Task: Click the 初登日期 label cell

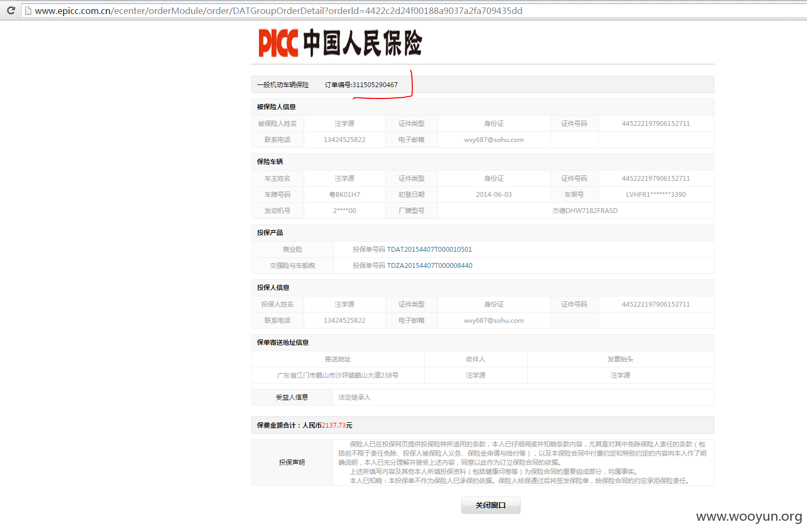Action: click(x=411, y=195)
